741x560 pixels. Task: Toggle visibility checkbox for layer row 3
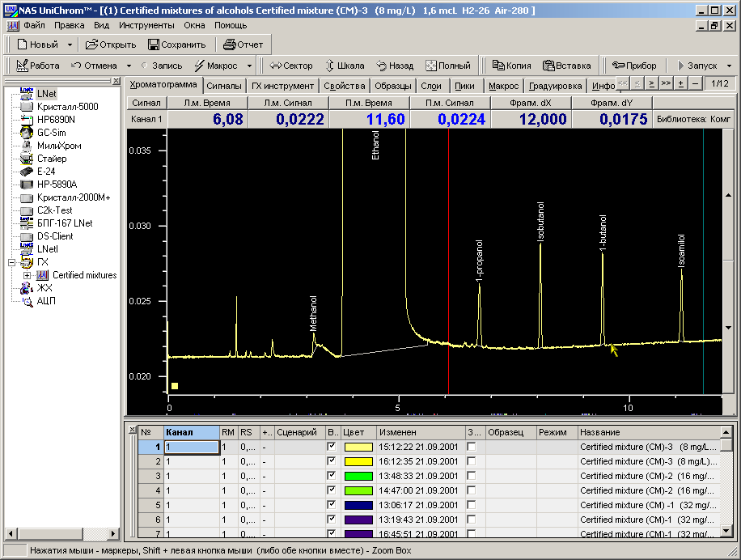[332, 475]
